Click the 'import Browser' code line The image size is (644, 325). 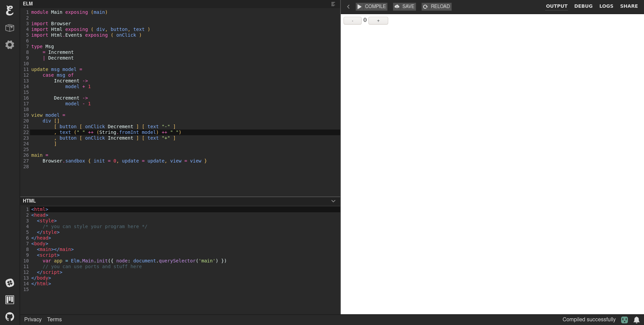[51, 24]
